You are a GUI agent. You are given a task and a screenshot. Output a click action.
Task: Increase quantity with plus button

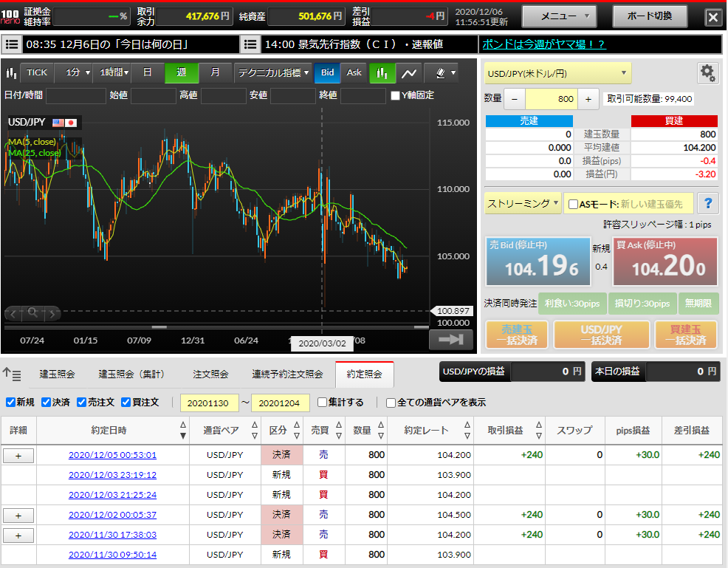tap(588, 99)
